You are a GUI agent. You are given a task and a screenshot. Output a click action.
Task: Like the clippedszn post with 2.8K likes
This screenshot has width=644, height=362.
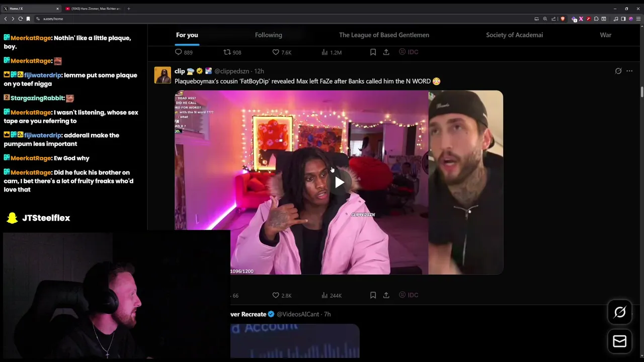click(x=282, y=296)
